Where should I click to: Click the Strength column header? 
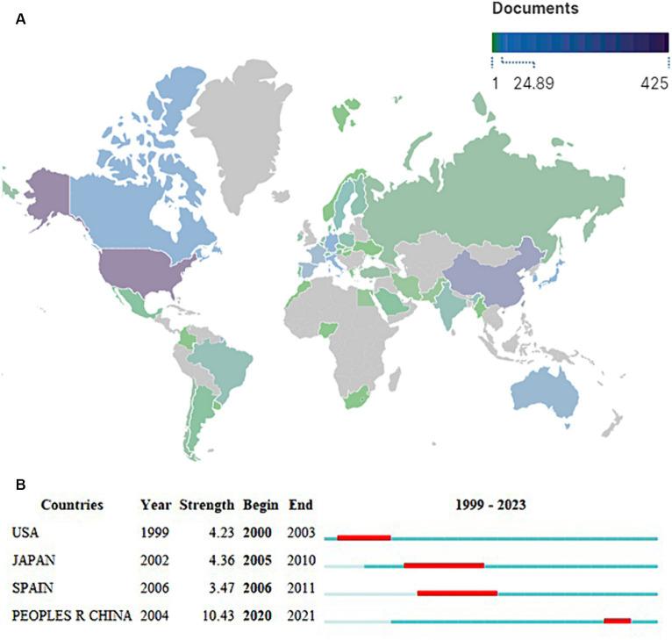[x=206, y=506]
